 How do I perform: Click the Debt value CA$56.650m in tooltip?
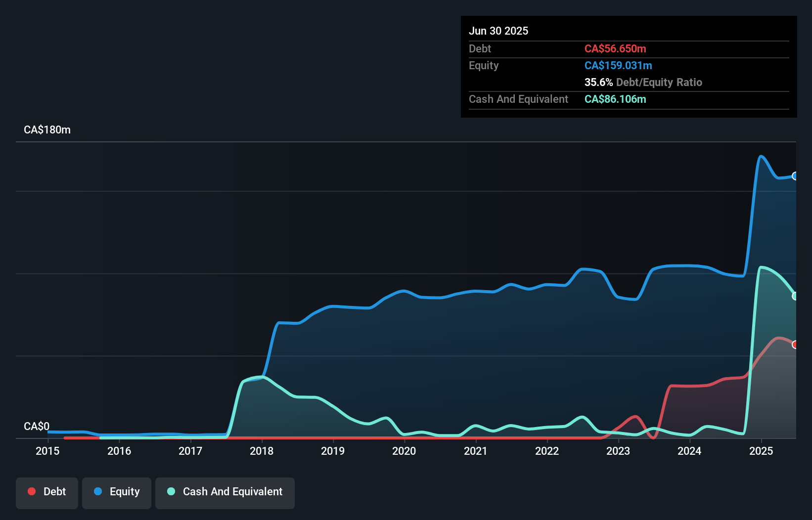(x=616, y=48)
